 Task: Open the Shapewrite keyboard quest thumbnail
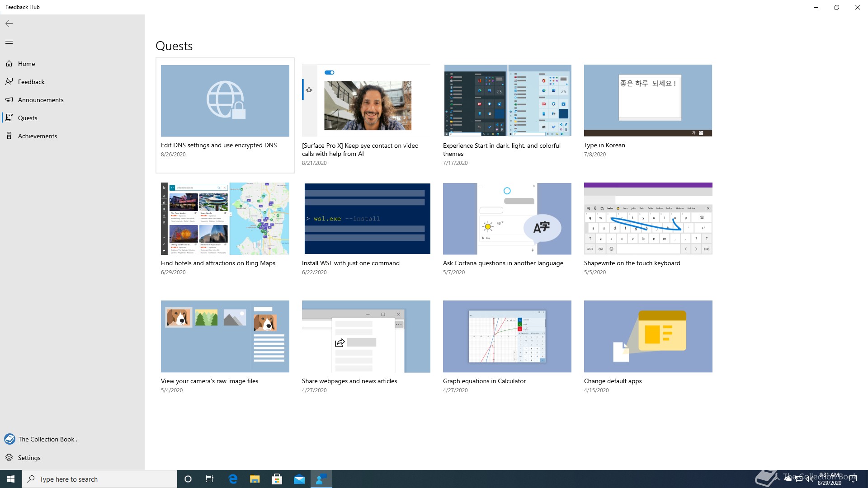pos(648,219)
